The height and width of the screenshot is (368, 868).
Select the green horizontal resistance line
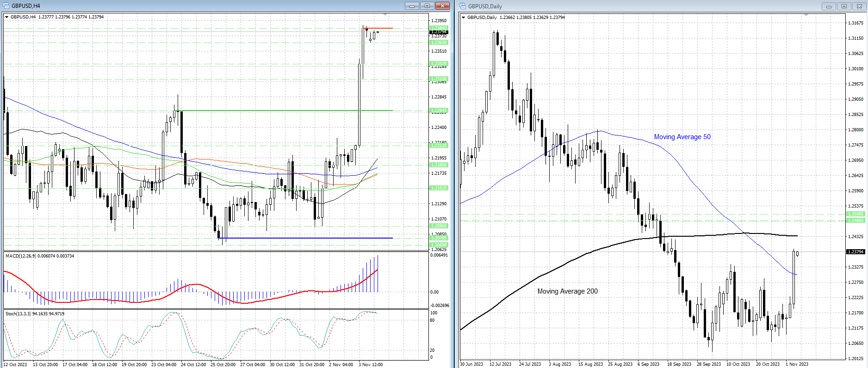point(278,110)
